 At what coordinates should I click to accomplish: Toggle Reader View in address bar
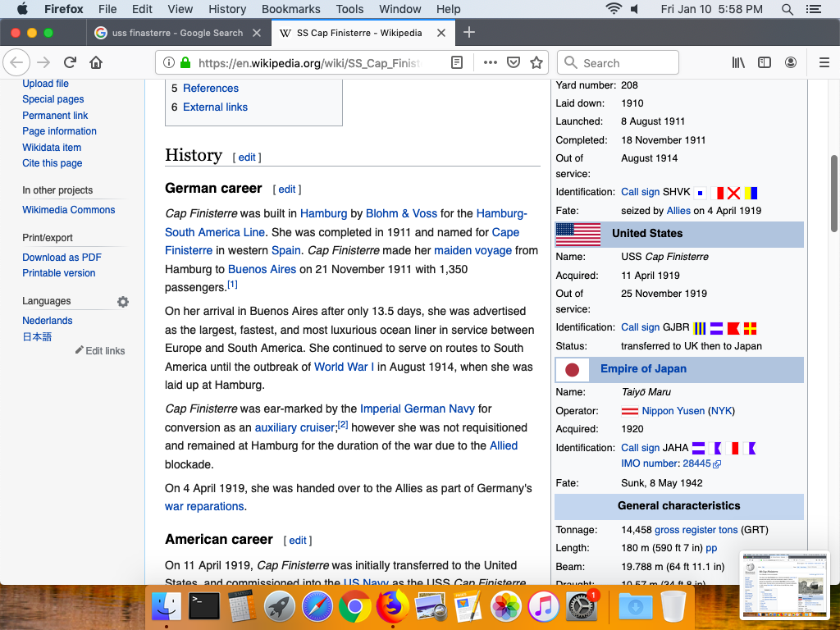pos(457,63)
